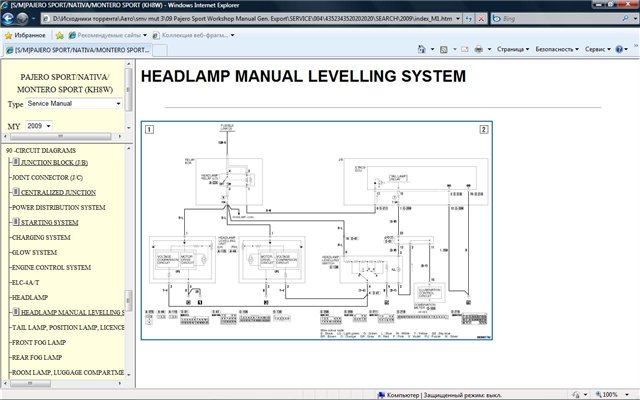This screenshot has width=640, height=400.
Task: Select ELC-4A/T tree item
Action: [x=25, y=282]
